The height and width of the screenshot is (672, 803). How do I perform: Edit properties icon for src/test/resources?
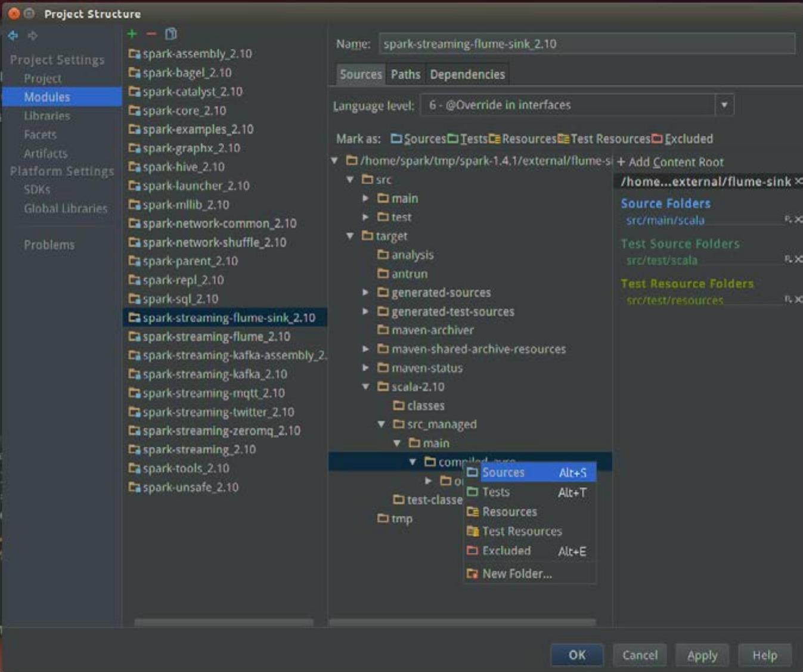(x=788, y=299)
